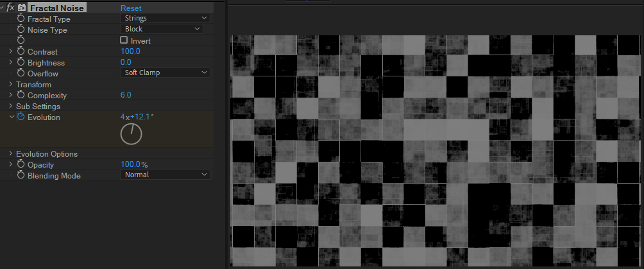Viewport: 644px width, 269px height.
Task: Expand the Evolution Options group
Action: [x=11, y=153]
